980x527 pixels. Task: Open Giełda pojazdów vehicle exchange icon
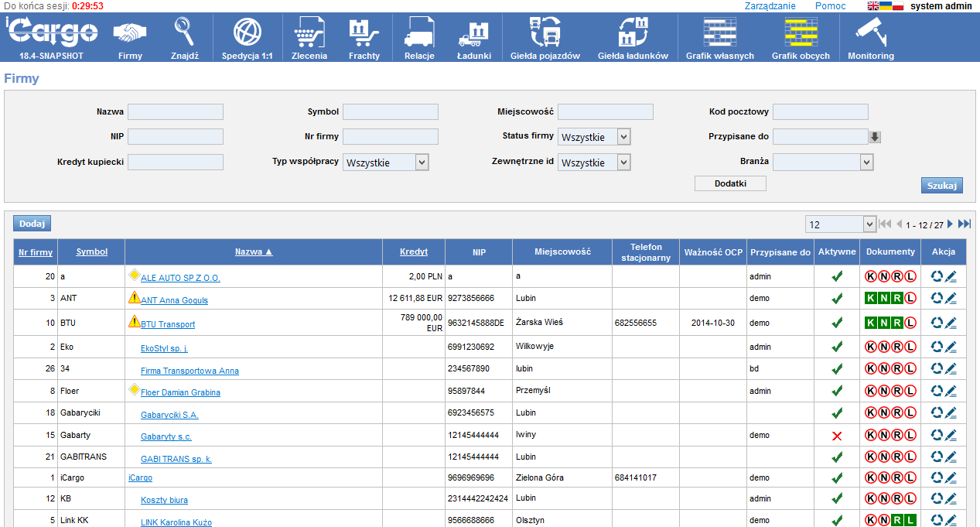[545, 34]
